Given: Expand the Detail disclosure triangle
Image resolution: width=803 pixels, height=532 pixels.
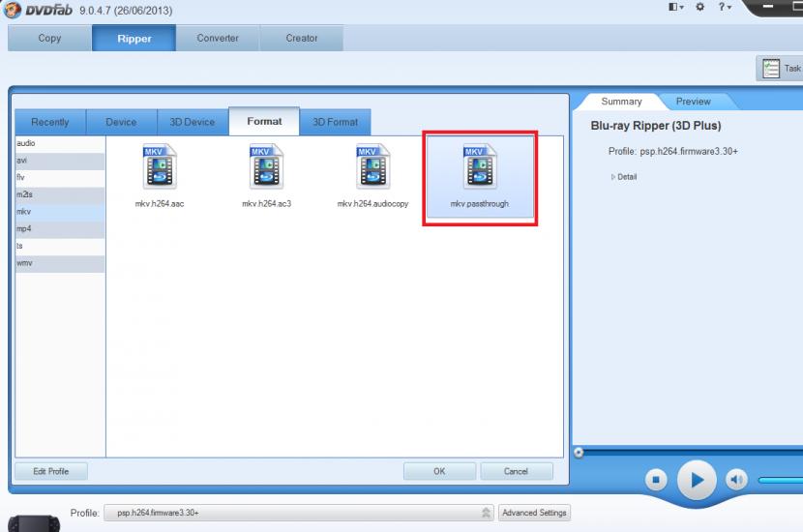Looking at the screenshot, I should tap(613, 177).
